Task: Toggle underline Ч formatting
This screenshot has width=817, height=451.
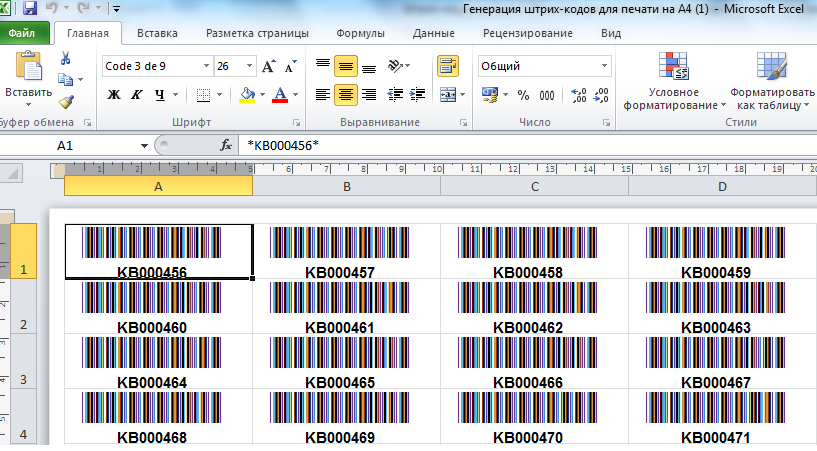Action: coord(160,95)
